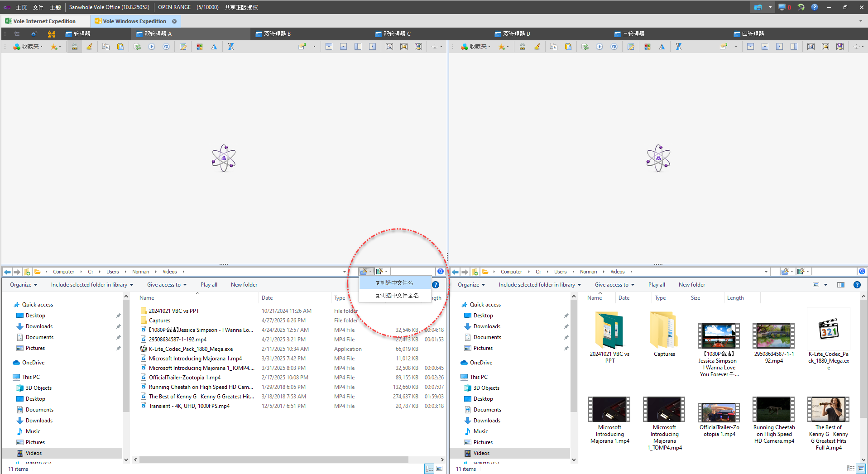Choose 复制选中文件全名 from the popup menu
The height and width of the screenshot is (474, 868).
[x=395, y=296]
